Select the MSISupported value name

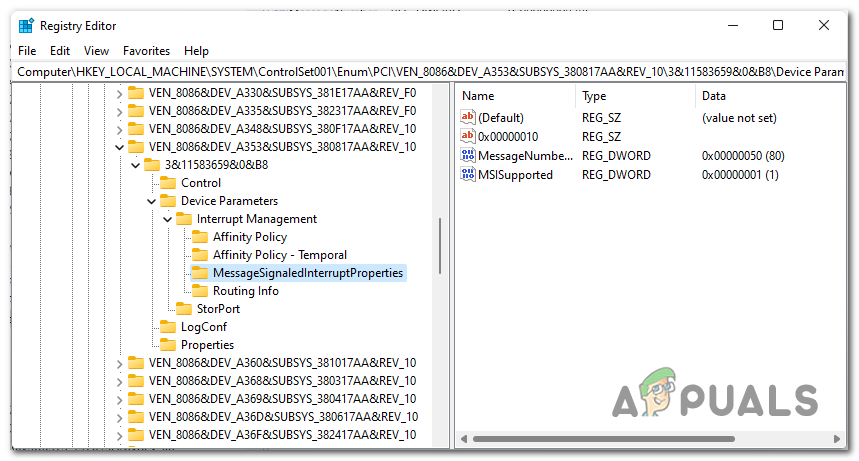pyautogui.click(x=516, y=175)
